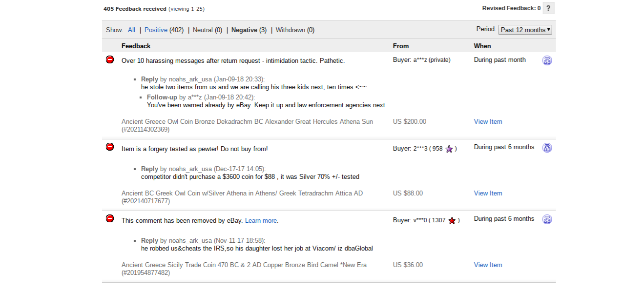Select the Negative (3) filter
Image resolution: width=644 pixels, height=291 pixels.
(249, 30)
